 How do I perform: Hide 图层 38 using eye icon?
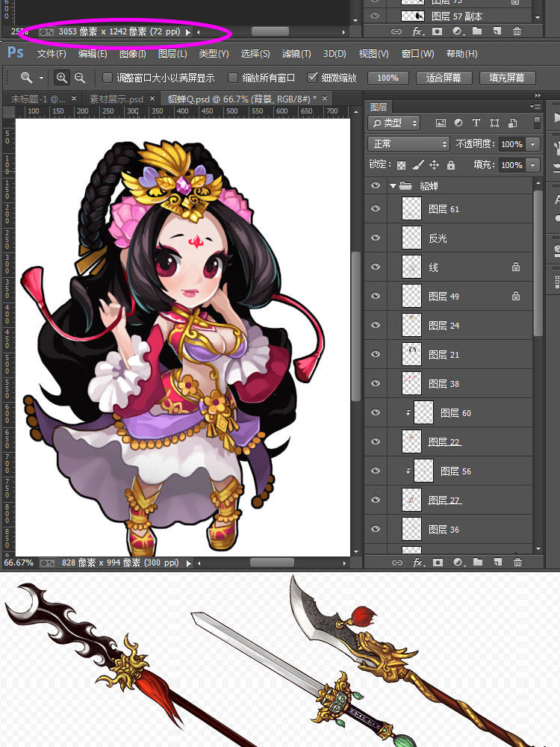click(x=376, y=383)
